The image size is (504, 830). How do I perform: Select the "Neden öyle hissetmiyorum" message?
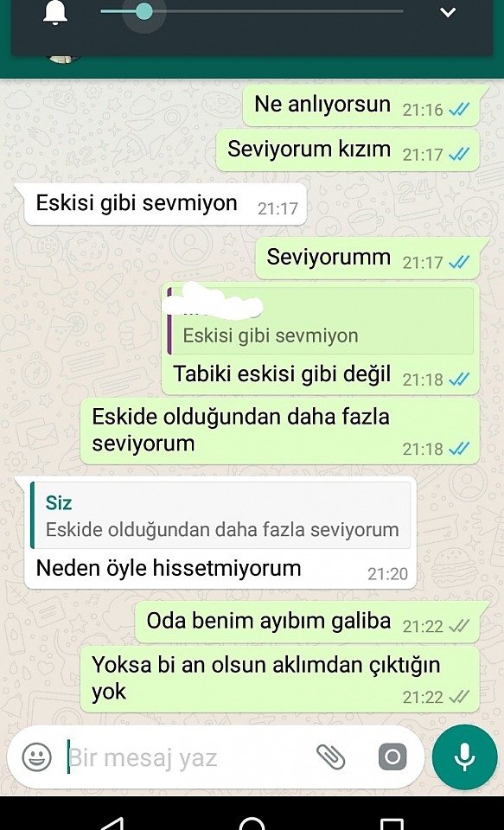(220, 532)
